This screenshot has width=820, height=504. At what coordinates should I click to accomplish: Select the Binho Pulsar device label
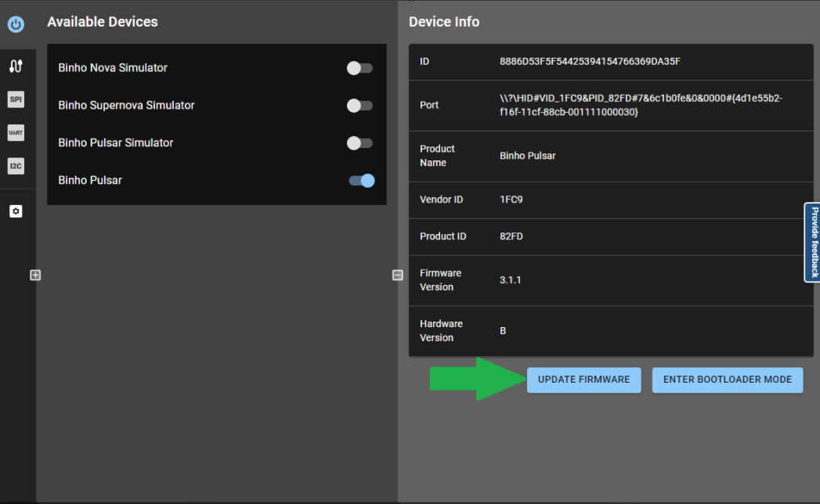(90, 180)
